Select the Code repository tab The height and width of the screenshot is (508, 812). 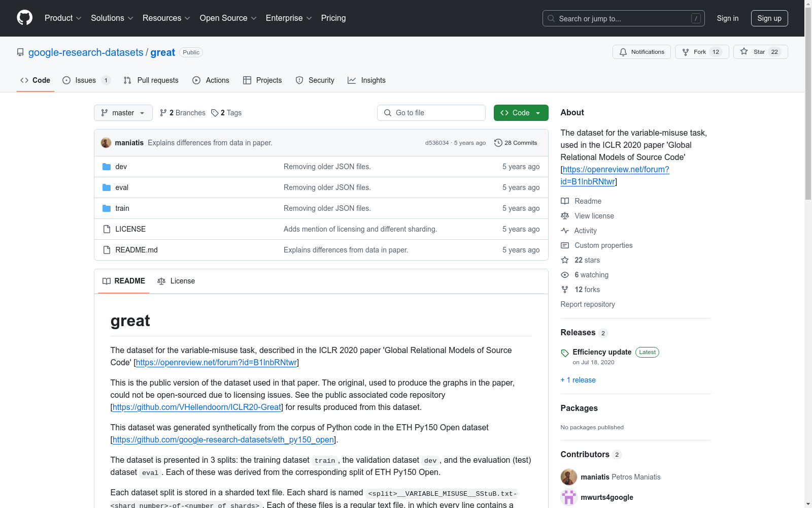36,80
